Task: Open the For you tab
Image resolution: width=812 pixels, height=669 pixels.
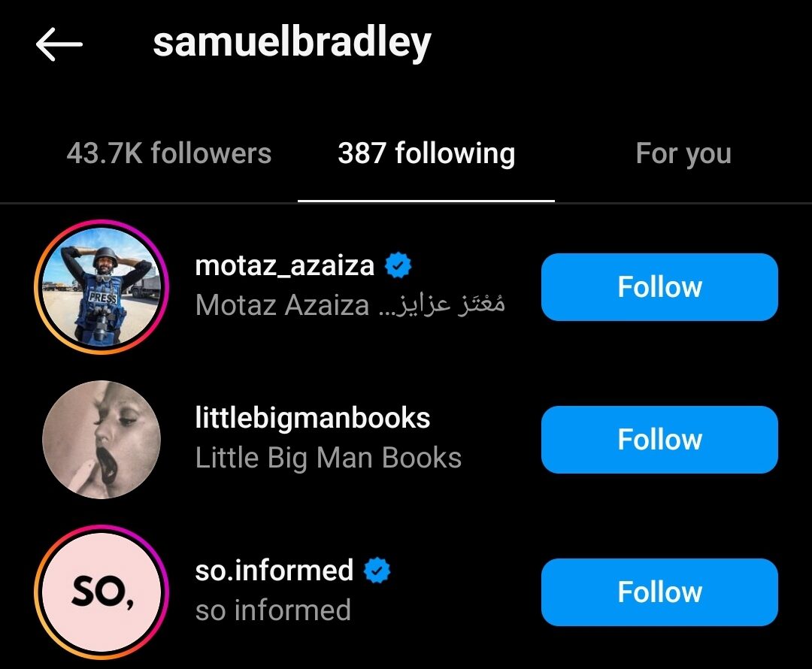Action: [x=683, y=153]
